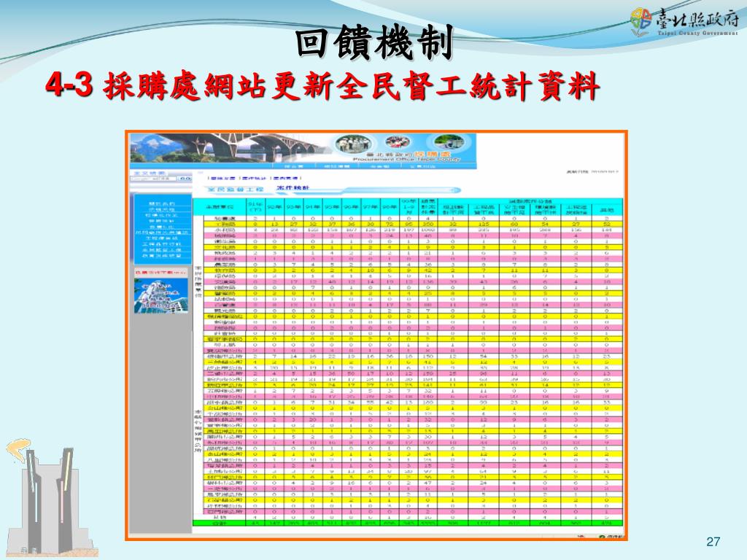The width and height of the screenshot is (747, 560).
Task: Open the 案件統計 sub-link above the table
Action: [x=255, y=178]
